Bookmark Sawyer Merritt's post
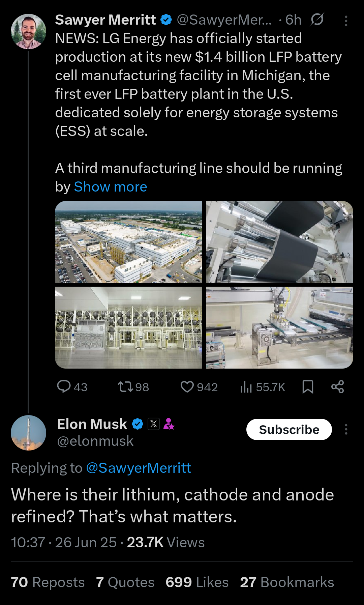Image resolution: width=364 pixels, height=605 pixels. tap(308, 386)
